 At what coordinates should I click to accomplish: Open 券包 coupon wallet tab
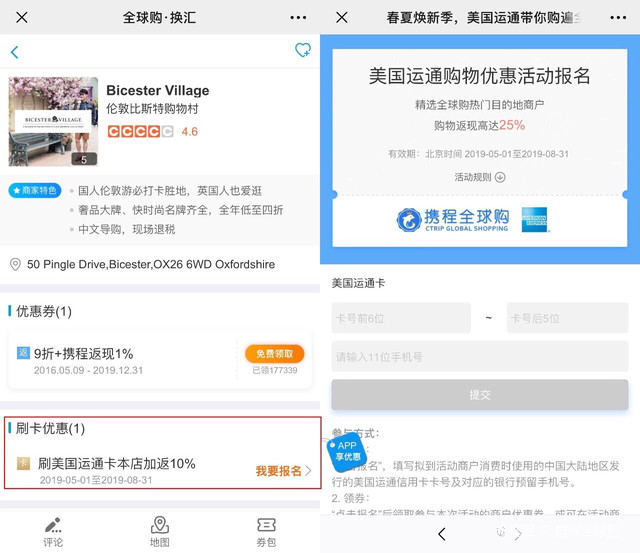tap(266, 532)
